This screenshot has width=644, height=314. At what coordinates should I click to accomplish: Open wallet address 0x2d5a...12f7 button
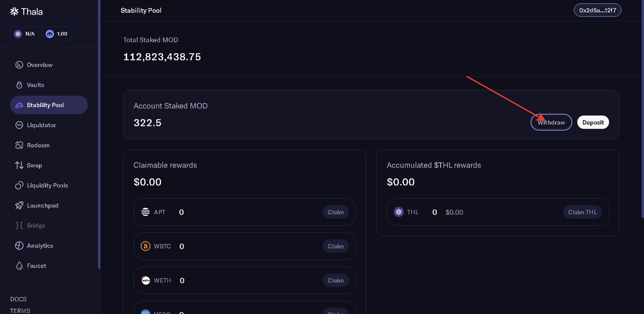tap(597, 10)
